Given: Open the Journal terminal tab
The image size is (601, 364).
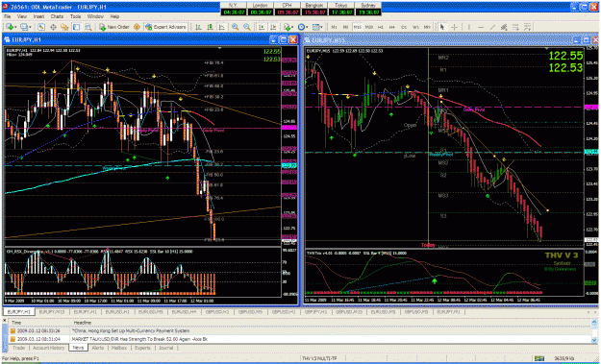Looking at the screenshot, I should [166, 348].
